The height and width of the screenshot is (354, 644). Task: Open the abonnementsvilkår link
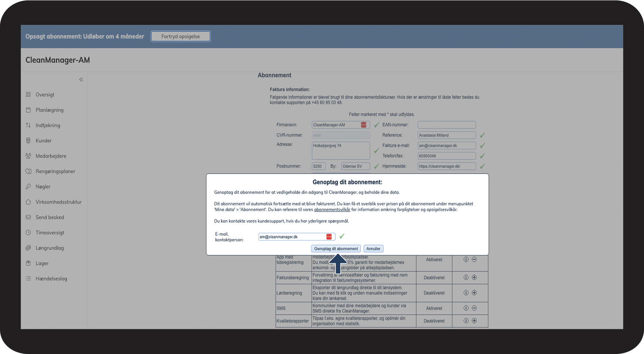click(332, 210)
